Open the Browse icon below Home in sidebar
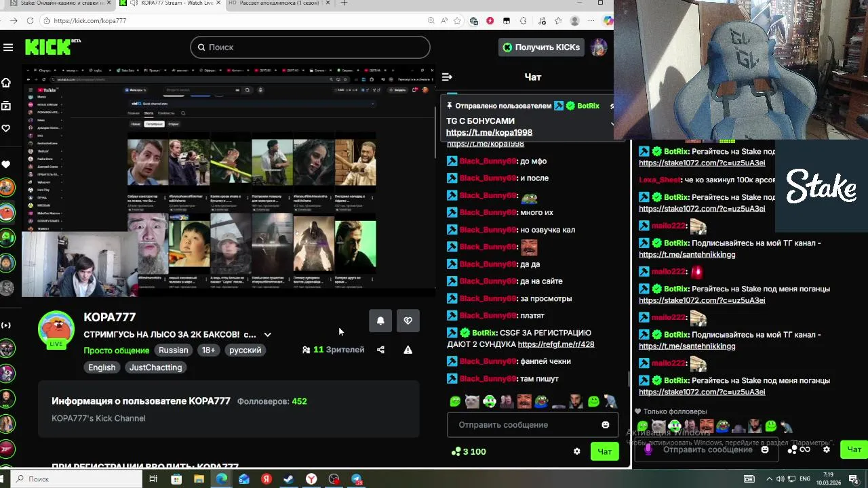 click(x=6, y=106)
